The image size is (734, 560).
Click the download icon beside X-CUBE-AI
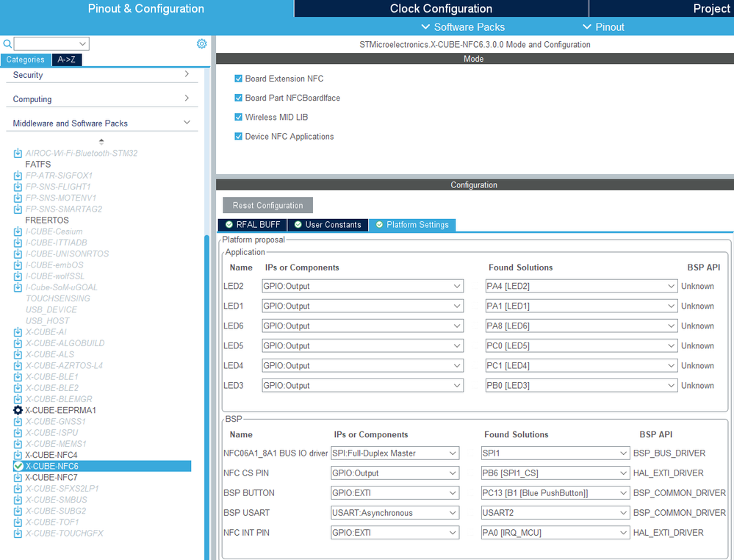[x=18, y=332]
